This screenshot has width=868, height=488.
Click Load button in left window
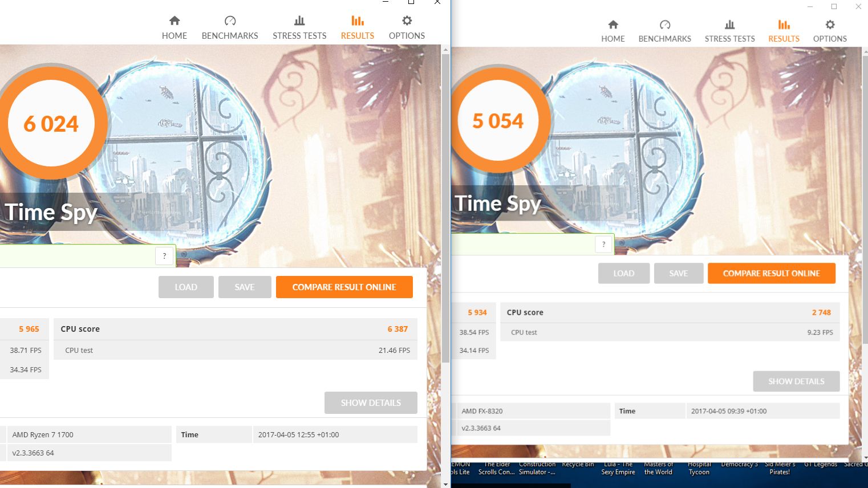[x=186, y=287]
